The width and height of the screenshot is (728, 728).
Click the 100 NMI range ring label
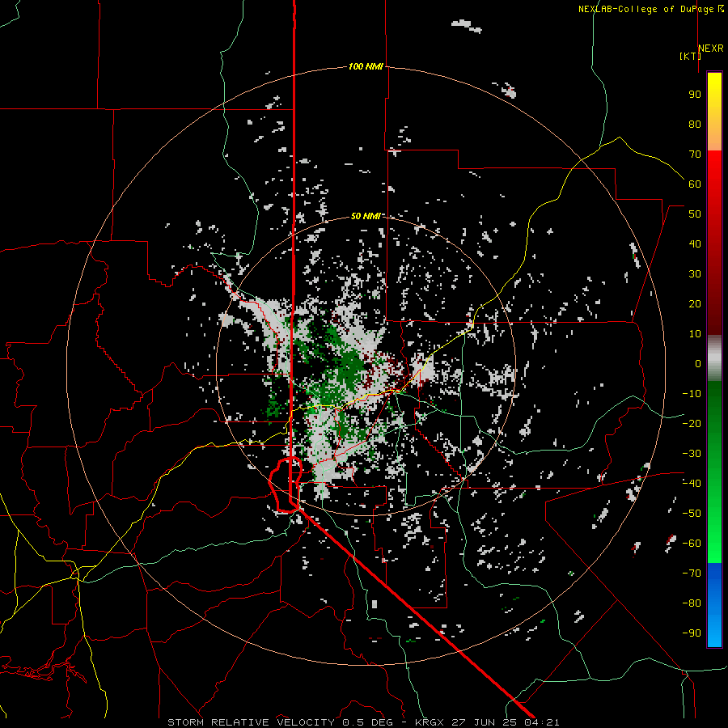366,67
